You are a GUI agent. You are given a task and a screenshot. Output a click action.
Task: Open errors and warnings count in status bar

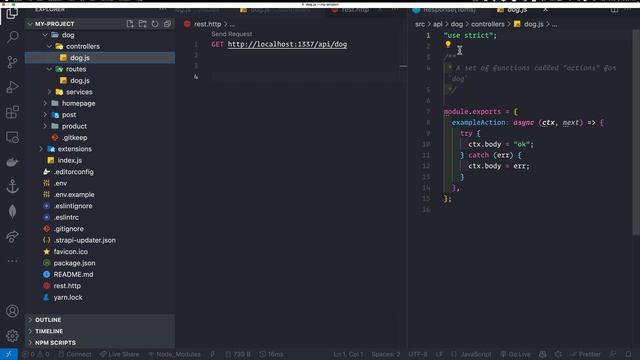[36, 354]
